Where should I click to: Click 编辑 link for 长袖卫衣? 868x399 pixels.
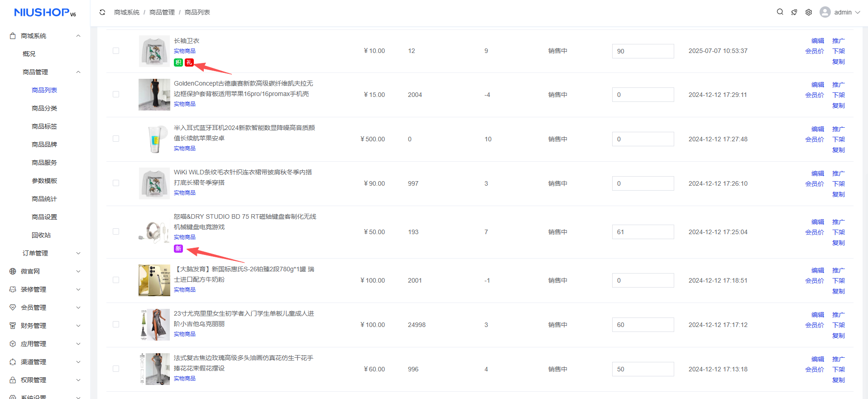pyautogui.click(x=817, y=41)
